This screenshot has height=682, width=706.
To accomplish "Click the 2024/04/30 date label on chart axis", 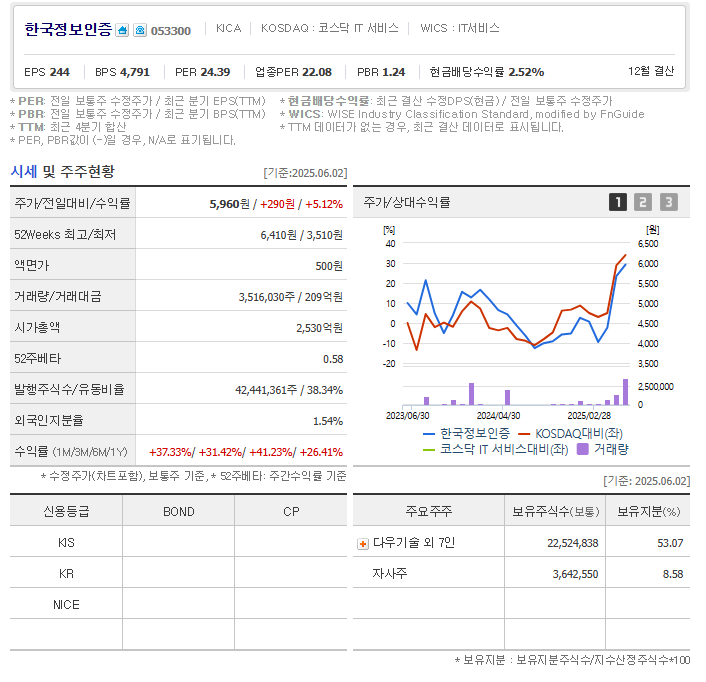I will coord(498,416).
